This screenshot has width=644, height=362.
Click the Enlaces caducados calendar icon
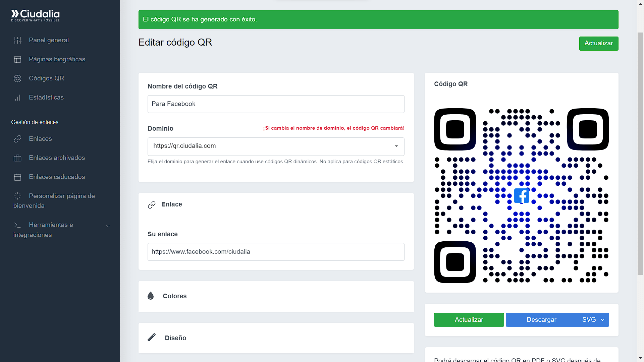pyautogui.click(x=17, y=177)
